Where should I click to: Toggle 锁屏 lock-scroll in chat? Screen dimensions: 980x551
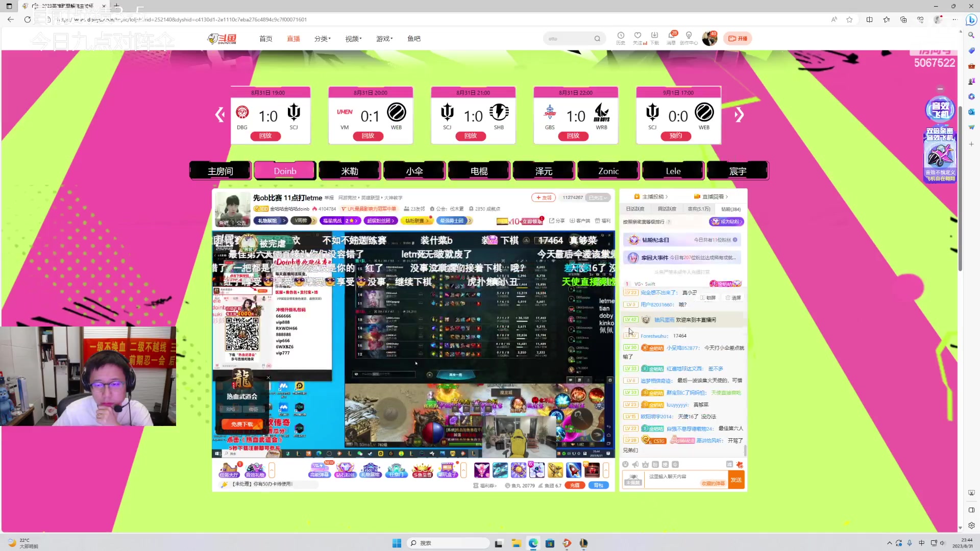tap(708, 297)
